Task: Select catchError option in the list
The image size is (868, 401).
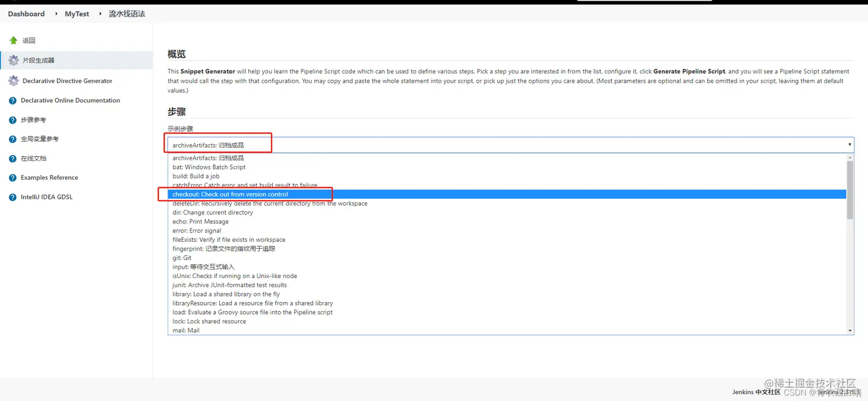Action: coord(507,185)
